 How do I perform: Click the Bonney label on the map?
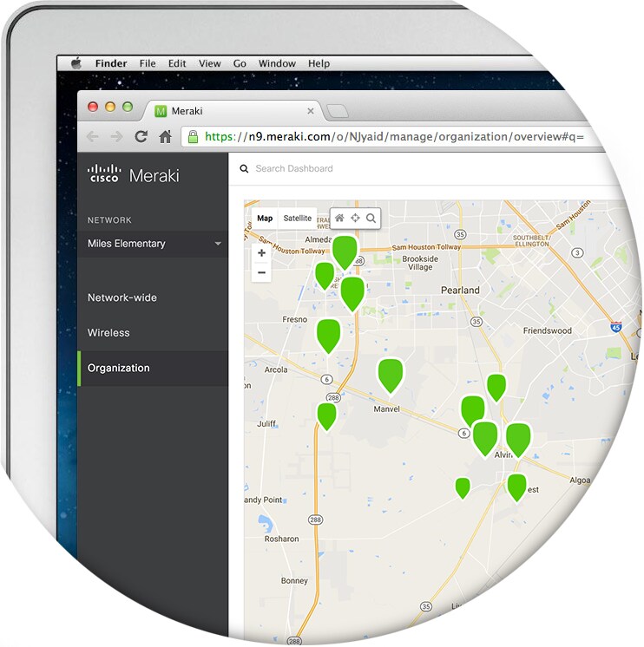[x=294, y=580]
